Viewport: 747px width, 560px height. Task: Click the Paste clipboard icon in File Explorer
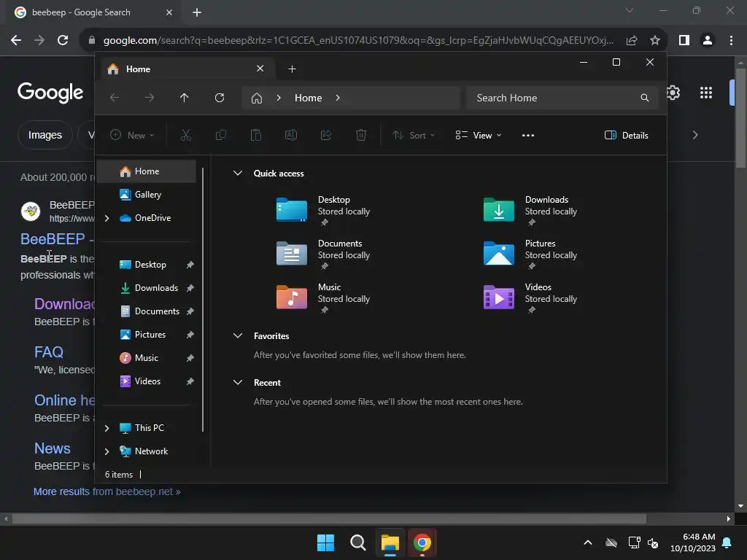coord(256,135)
